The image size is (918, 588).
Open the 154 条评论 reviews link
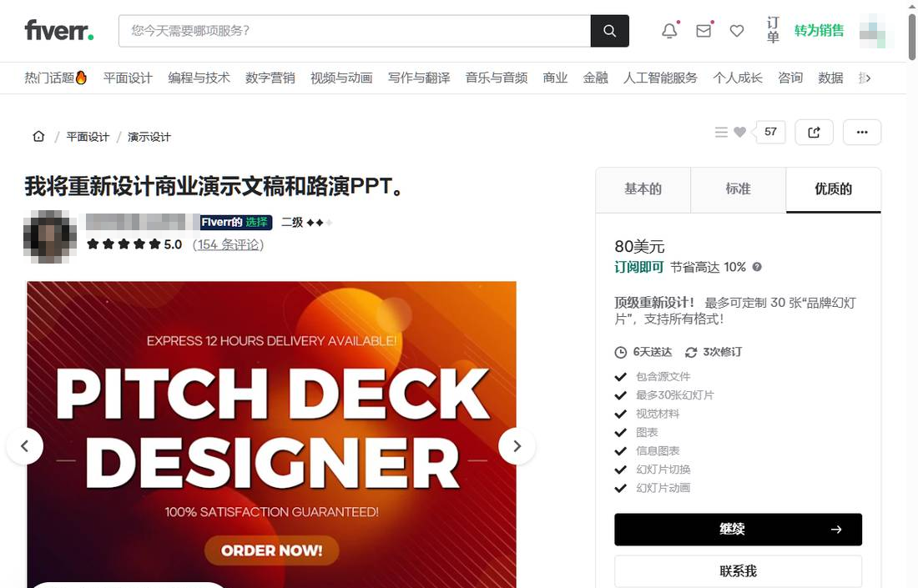229,244
